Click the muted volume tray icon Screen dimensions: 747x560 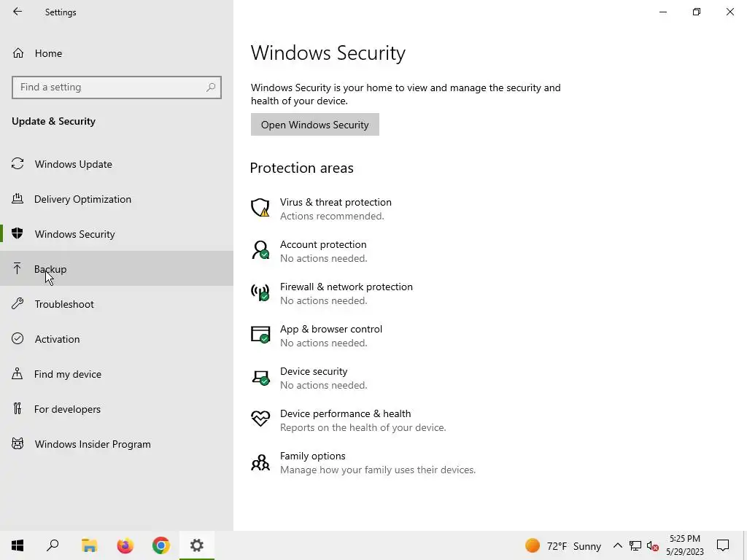(x=653, y=546)
